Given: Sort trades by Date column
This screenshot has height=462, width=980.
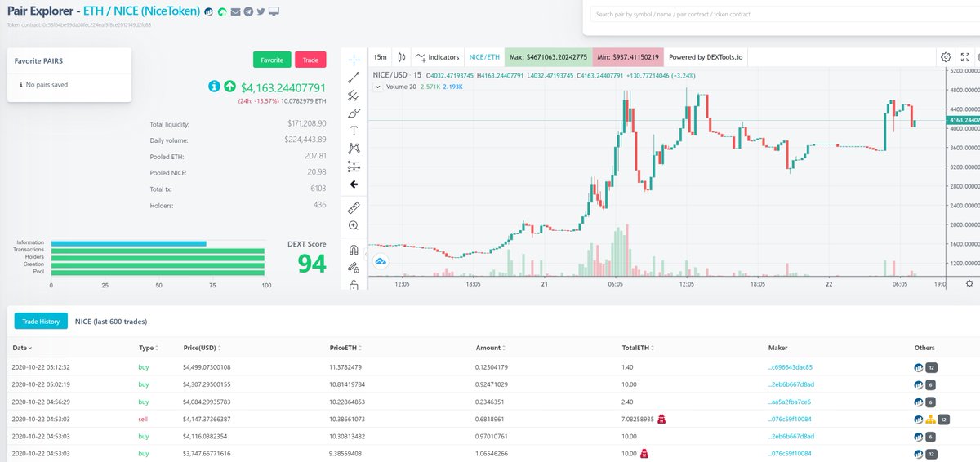Looking at the screenshot, I should (23, 348).
